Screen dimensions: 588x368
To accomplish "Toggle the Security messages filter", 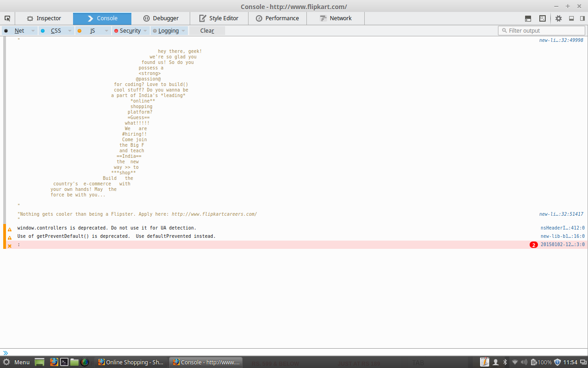I will tap(127, 30).
